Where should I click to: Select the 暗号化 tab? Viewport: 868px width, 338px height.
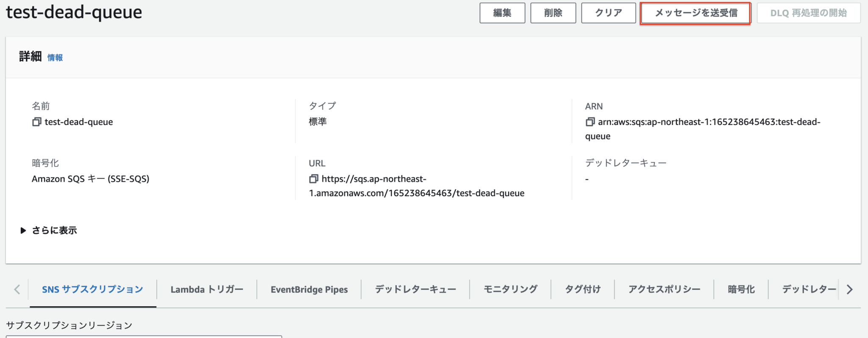pyautogui.click(x=741, y=289)
